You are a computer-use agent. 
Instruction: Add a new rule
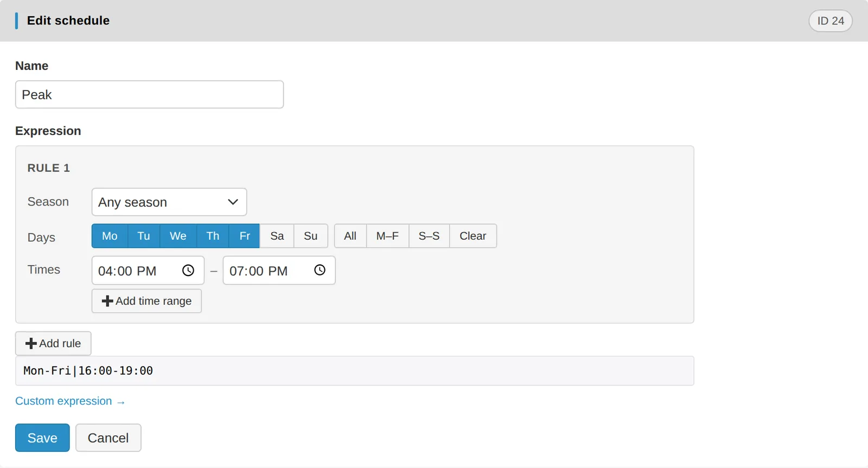coord(53,343)
